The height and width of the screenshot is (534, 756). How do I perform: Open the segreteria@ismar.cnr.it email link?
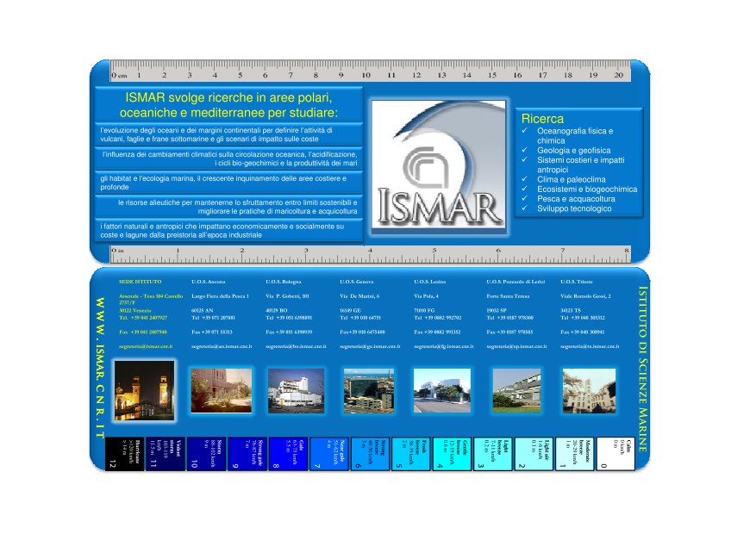146,346
